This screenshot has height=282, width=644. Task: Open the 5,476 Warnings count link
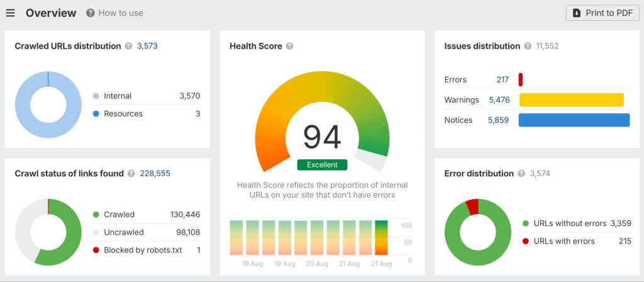499,100
